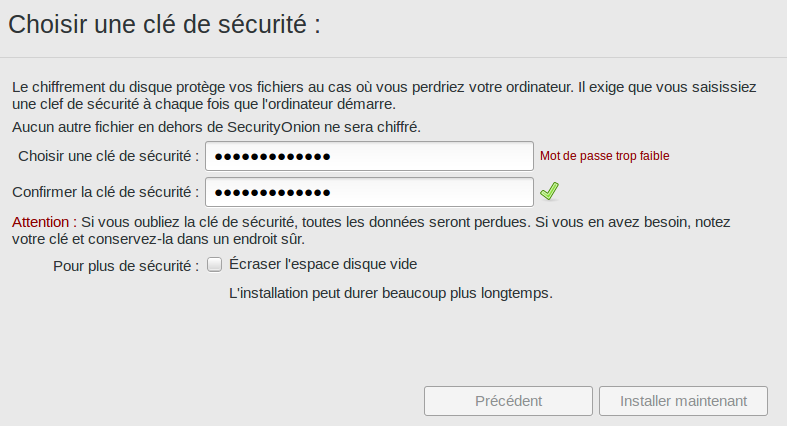Click the red "Attention :" word
This screenshot has width=787, height=426.
pos(43,221)
